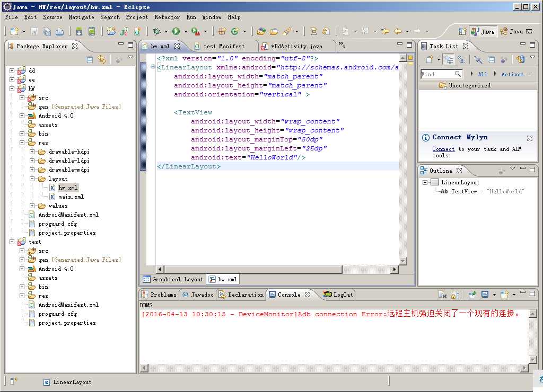Viewport: 543px width, 392px height.
Task: Collapse LinearLayout node in Outline
Action: point(425,182)
